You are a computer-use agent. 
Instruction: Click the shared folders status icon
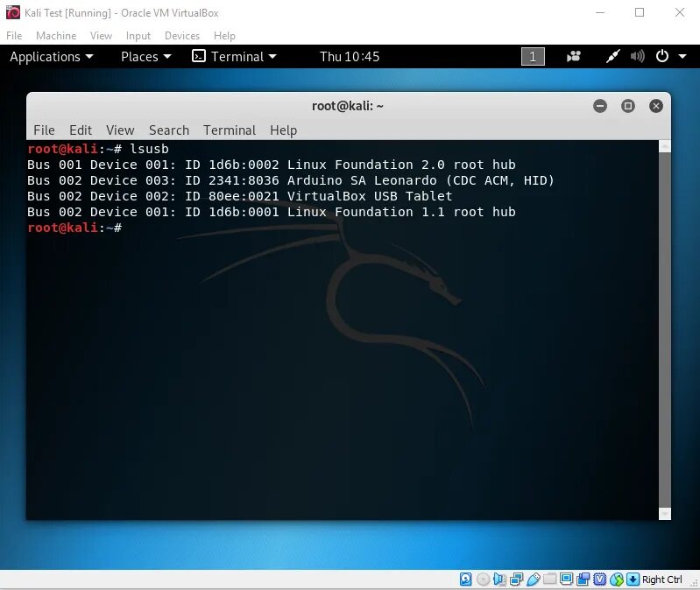tap(549, 579)
